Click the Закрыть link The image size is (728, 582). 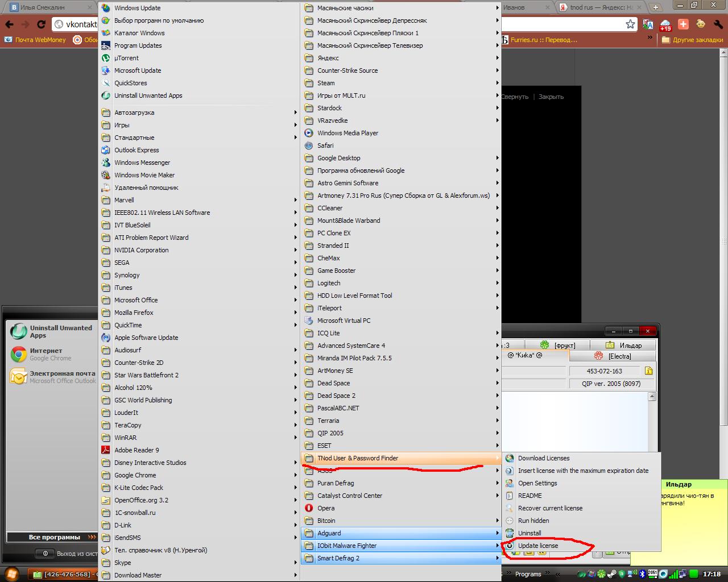(551, 97)
